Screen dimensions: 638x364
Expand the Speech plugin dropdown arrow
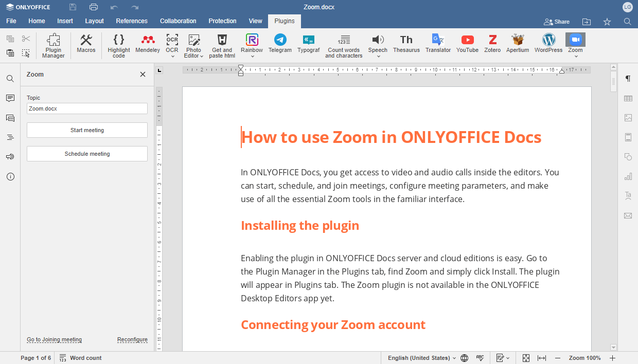378,57
